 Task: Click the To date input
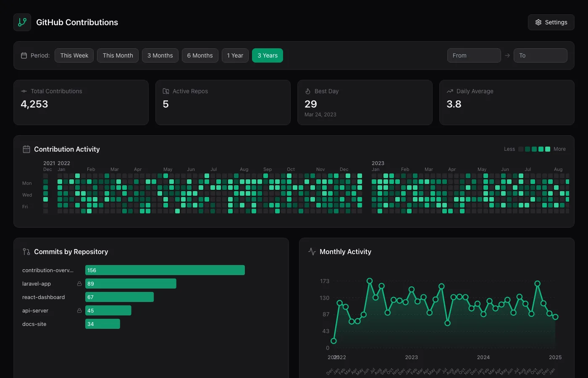tap(540, 55)
